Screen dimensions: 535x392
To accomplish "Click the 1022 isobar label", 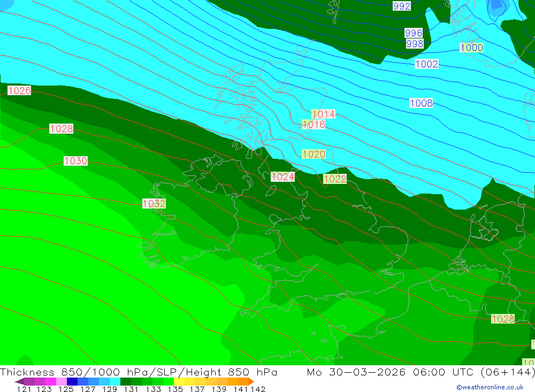I will [335, 179].
